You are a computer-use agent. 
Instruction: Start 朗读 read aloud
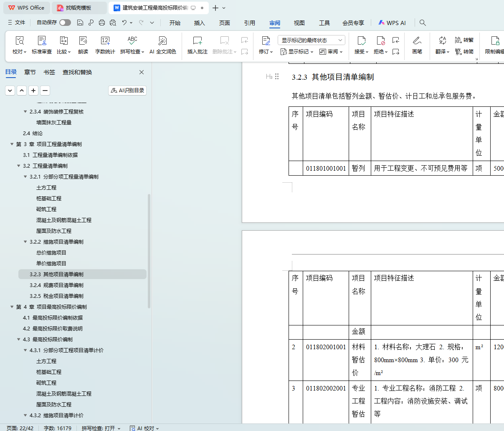point(83,45)
